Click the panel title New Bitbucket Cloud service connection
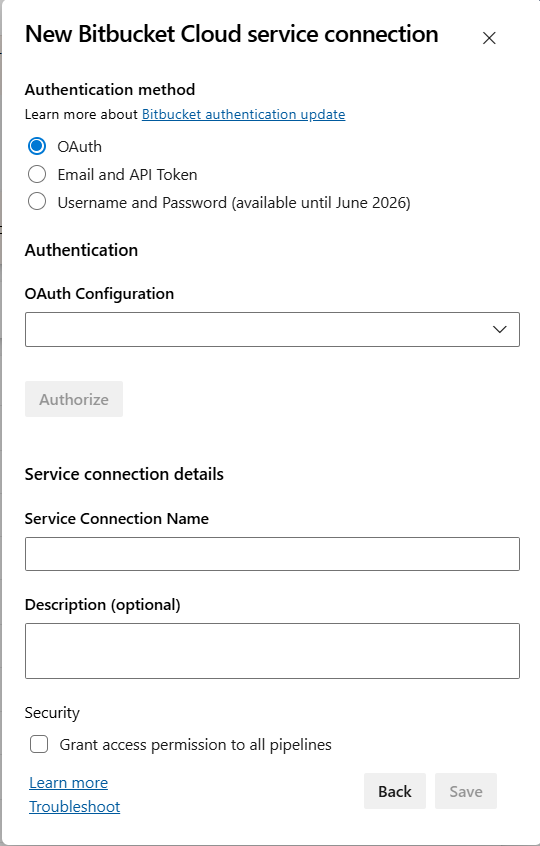 (x=231, y=34)
